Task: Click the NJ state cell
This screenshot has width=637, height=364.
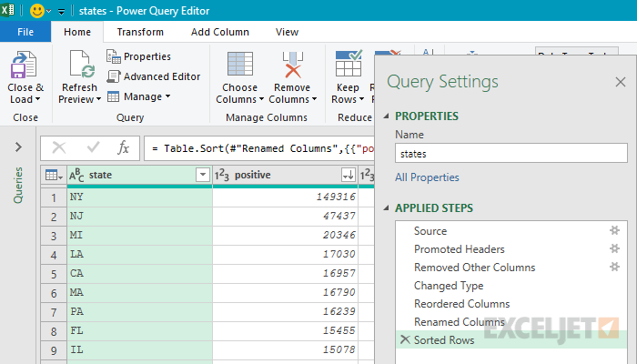Action: click(x=140, y=217)
